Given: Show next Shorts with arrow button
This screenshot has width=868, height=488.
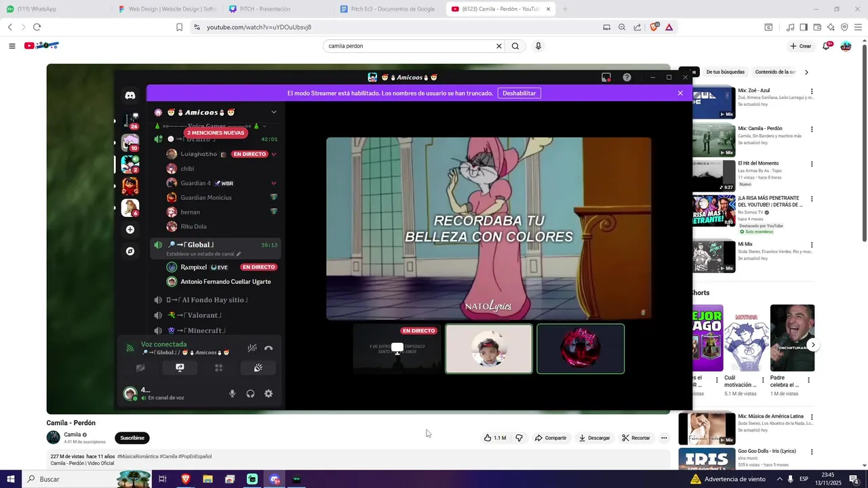Looking at the screenshot, I should tap(813, 345).
